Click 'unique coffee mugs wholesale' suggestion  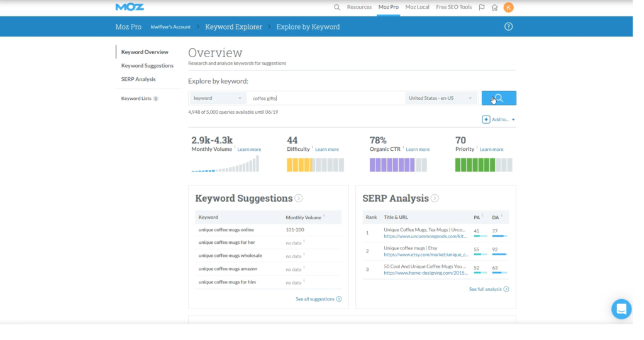click(x=230, y=255)
